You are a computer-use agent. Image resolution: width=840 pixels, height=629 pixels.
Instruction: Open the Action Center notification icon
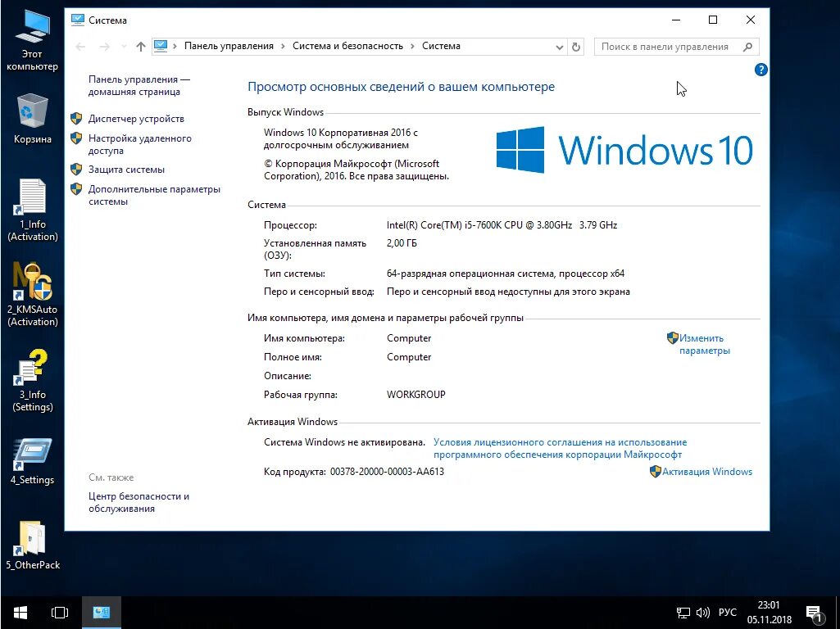point(815,613)
